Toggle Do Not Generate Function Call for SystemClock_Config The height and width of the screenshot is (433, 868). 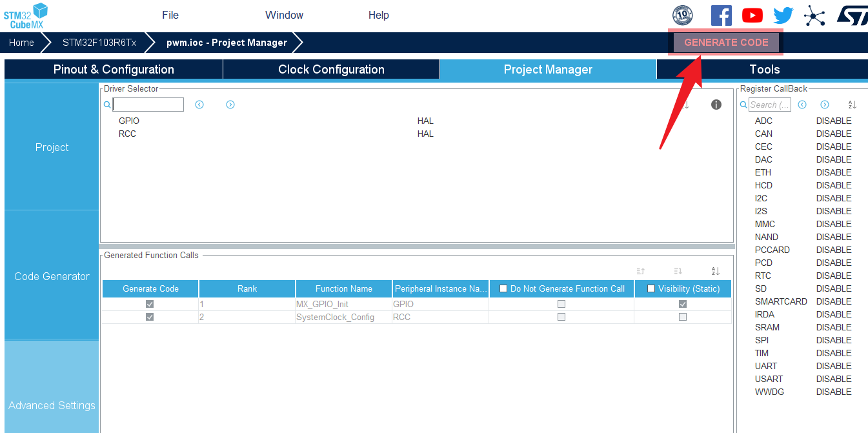pos(561,317)
